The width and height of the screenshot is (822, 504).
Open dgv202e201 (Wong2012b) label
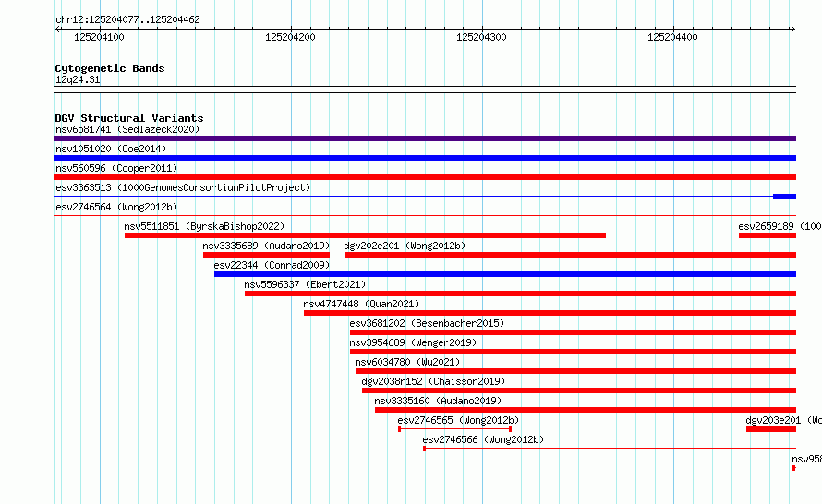[405, 246]
